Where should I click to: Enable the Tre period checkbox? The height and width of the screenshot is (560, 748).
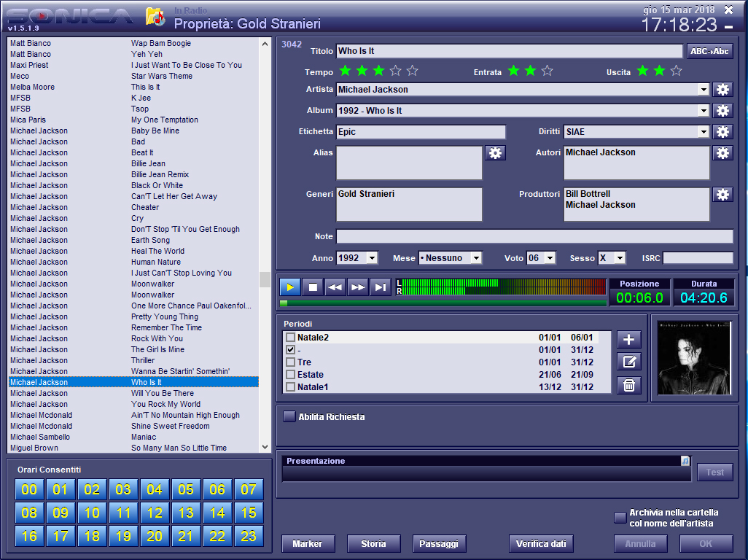click(x=290, y=362)
